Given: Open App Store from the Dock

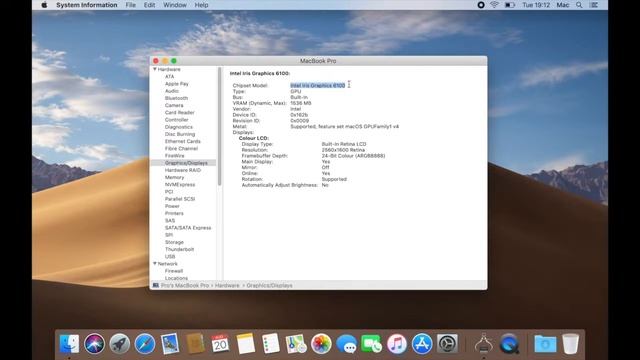Looking at the screenshot, I should [422, 344].
